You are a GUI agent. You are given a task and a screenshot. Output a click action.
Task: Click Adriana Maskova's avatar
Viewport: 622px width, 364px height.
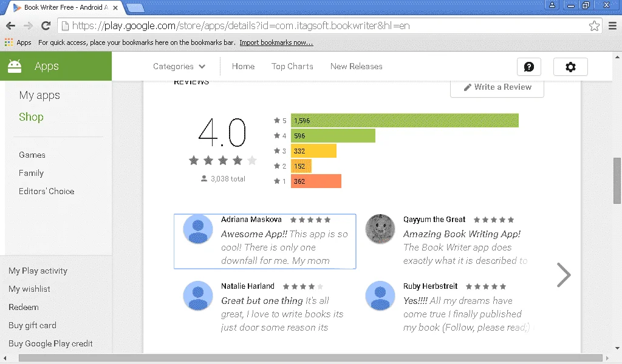pos(198,229)
